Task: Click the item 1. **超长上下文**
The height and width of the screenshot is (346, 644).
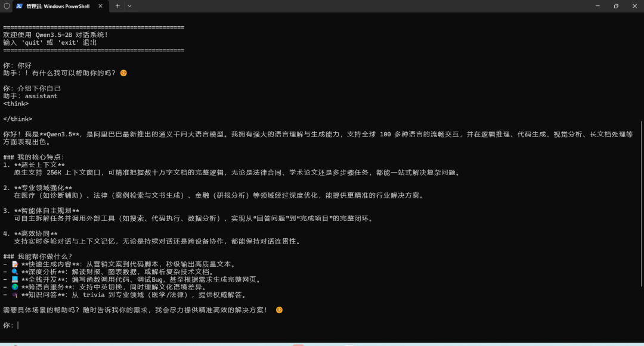Action: [33, 165]
